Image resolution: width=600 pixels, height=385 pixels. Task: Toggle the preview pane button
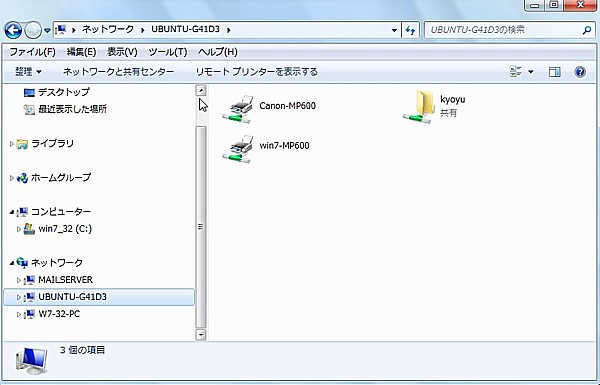tap(554, 72)
